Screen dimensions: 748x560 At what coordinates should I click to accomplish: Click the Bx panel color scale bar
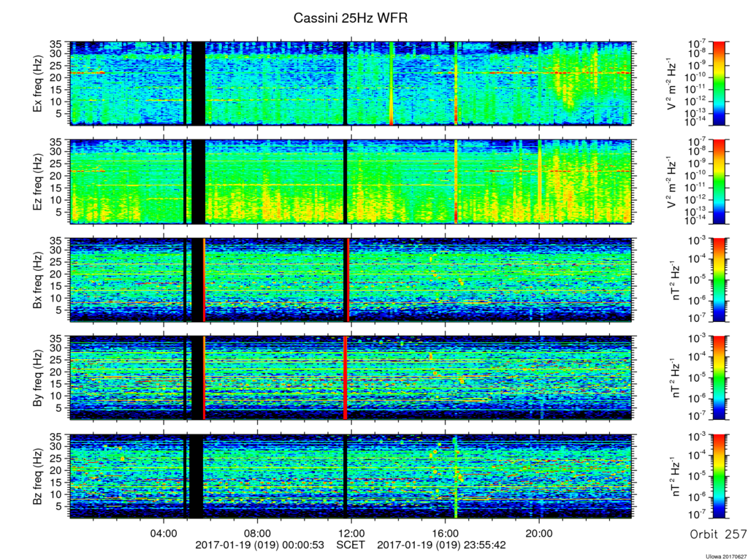click(x=719, y=280)
